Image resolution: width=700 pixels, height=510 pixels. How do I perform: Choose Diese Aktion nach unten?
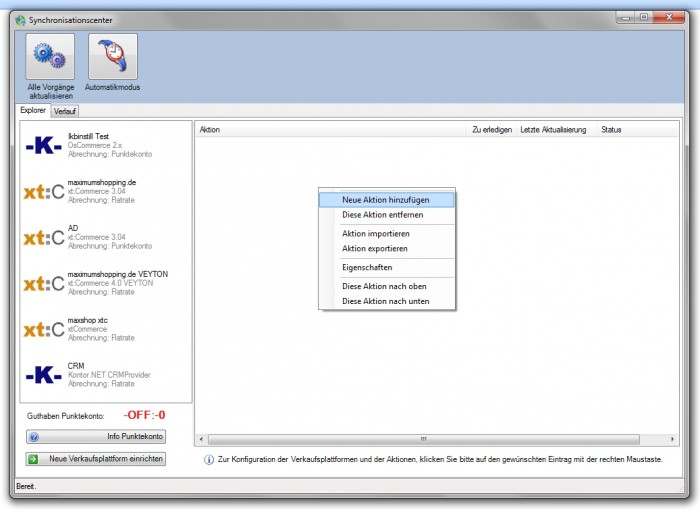[386, 301]
